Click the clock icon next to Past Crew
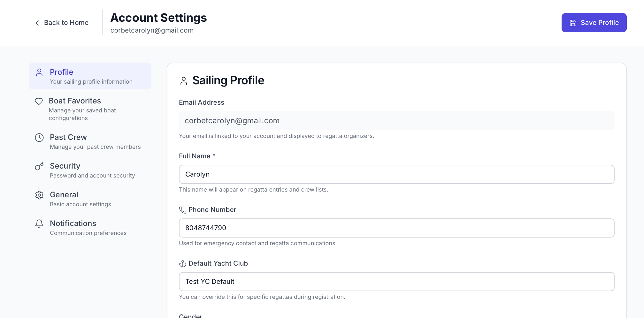 click(39, 138)
